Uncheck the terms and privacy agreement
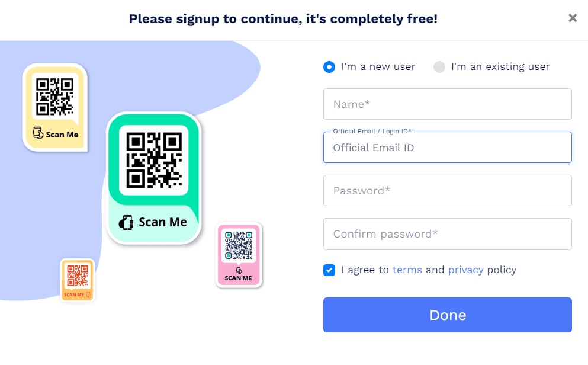Viewport: 588px width, 365px height. [329, 270]
